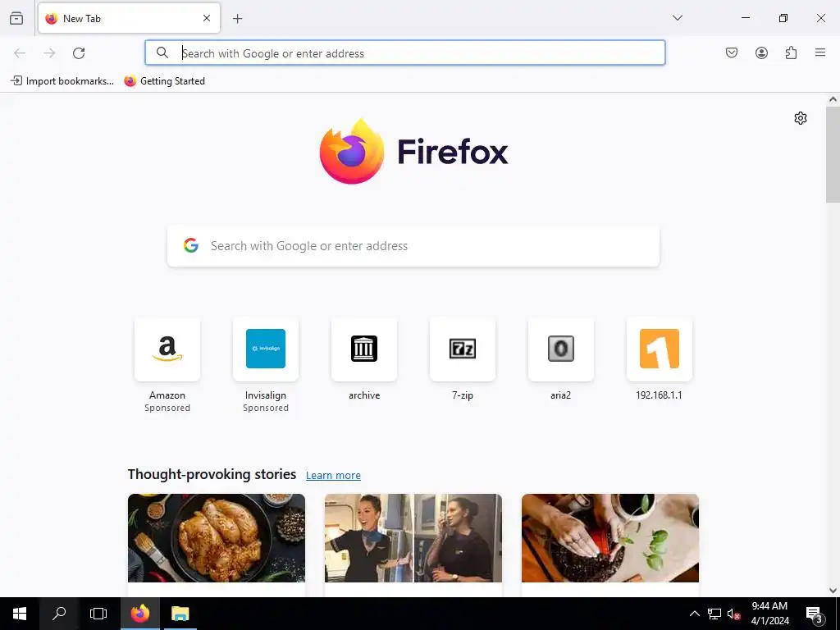Open File Explorer from taskbar

click(180, 614)
